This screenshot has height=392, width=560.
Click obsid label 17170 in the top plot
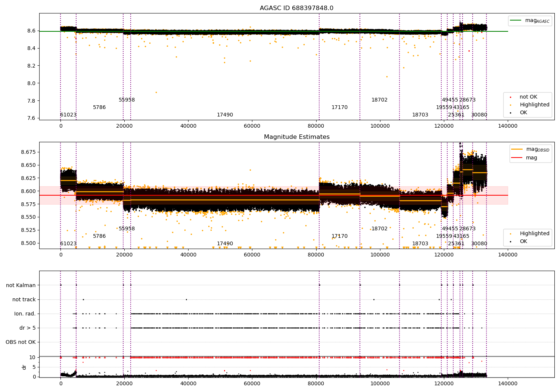pyautogui.click(x=339, y=108)
